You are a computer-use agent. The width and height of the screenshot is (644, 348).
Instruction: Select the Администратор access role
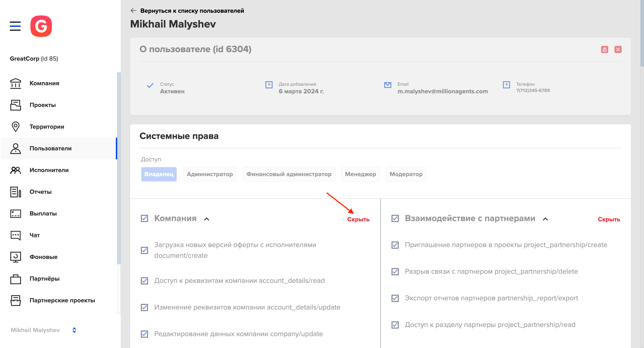click(x=210, y=174)
